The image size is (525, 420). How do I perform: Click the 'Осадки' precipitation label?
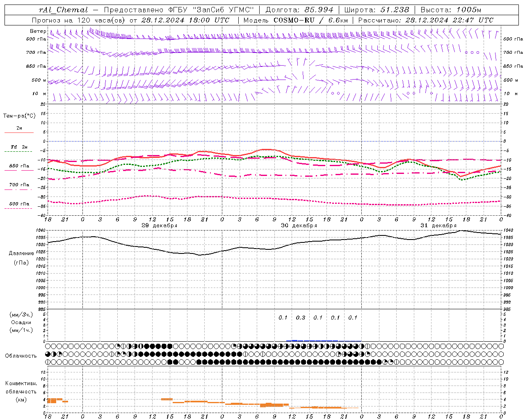click(x=21, y=322)
